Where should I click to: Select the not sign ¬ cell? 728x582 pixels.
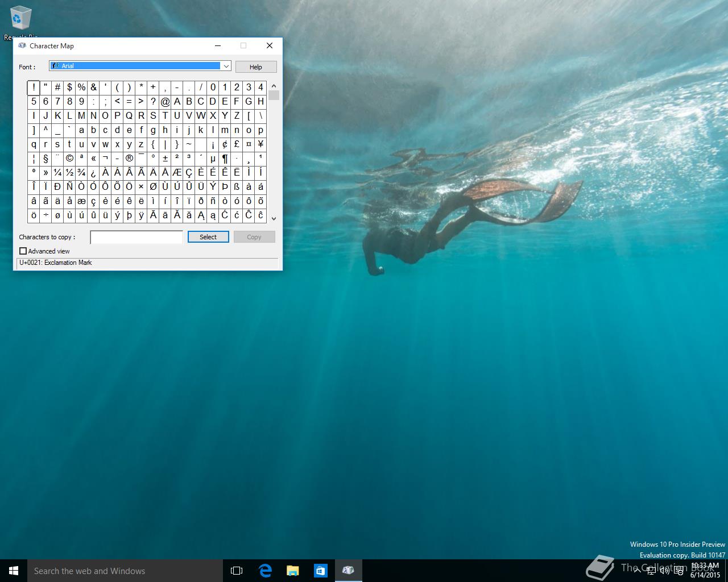pos(105,158)
